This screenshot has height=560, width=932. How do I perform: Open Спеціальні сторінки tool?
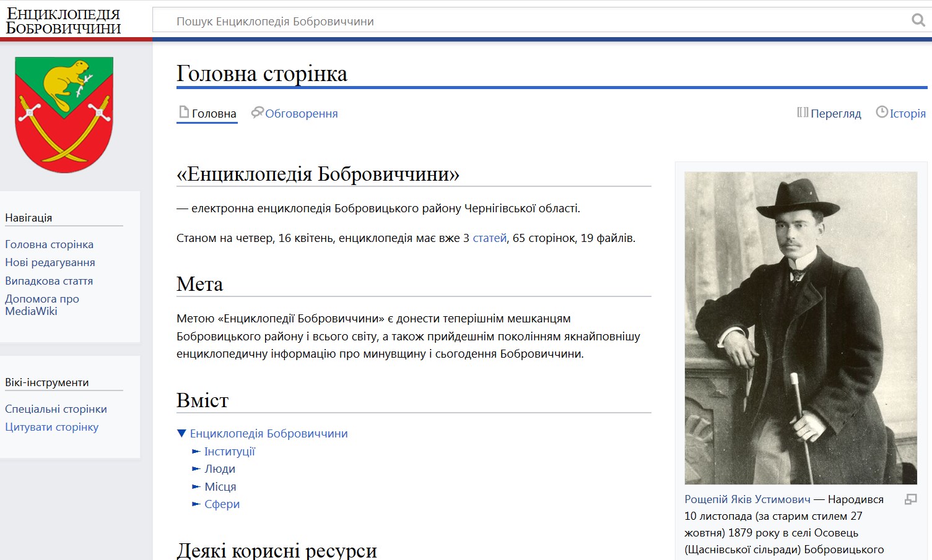click(56, 408)
